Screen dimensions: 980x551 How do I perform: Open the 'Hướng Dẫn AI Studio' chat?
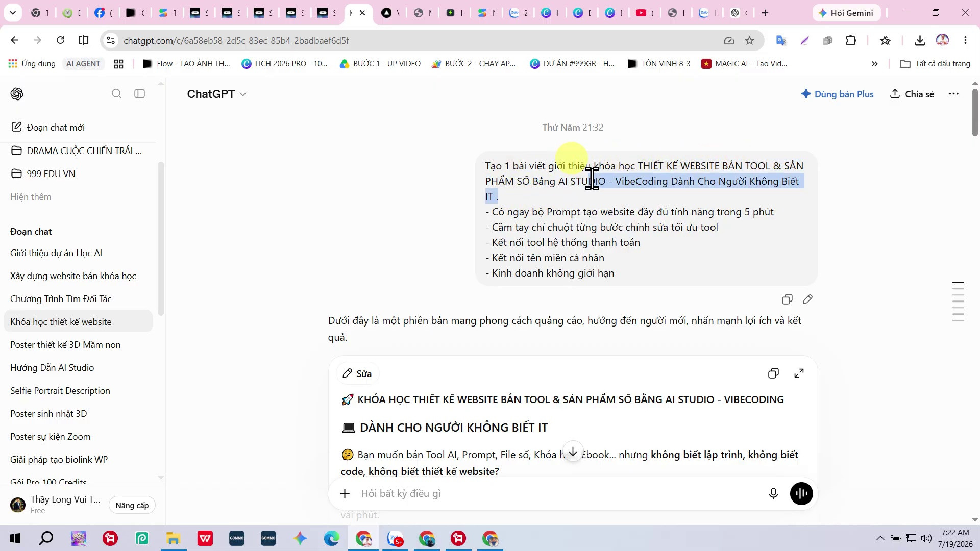tap(52, 368)
